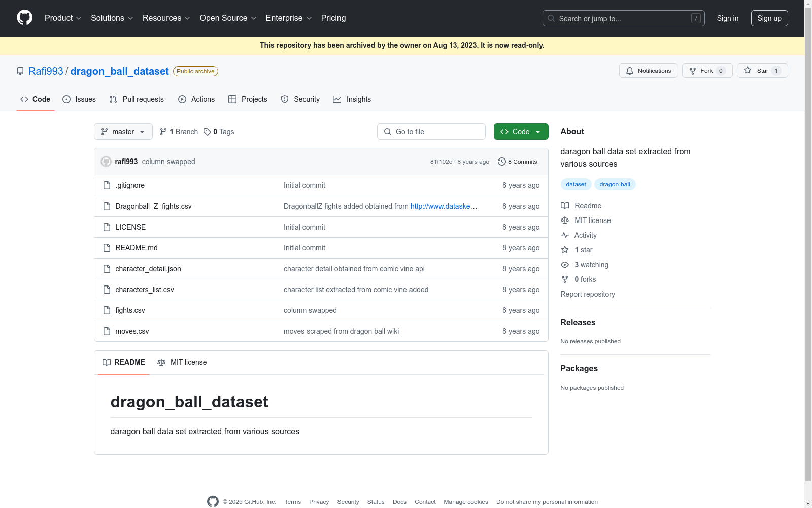
Task: Expand the Solutions menu
Action: [x=112, y=18]
